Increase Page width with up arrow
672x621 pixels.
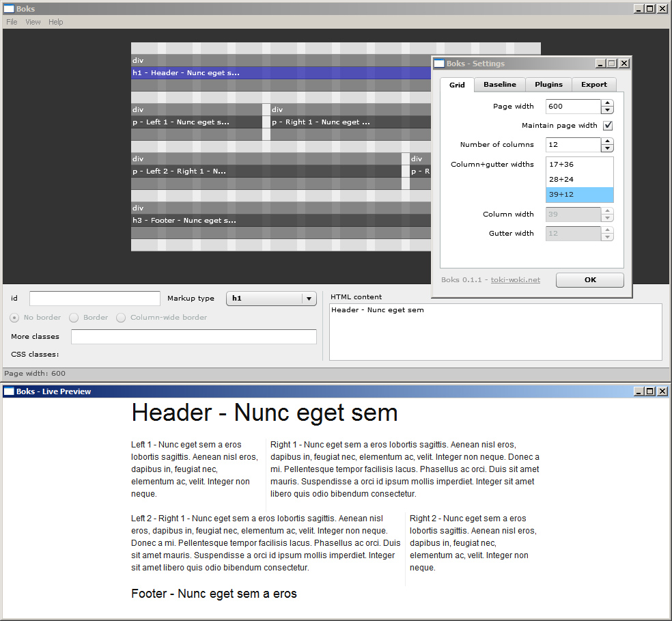click(x=607, y=103)
